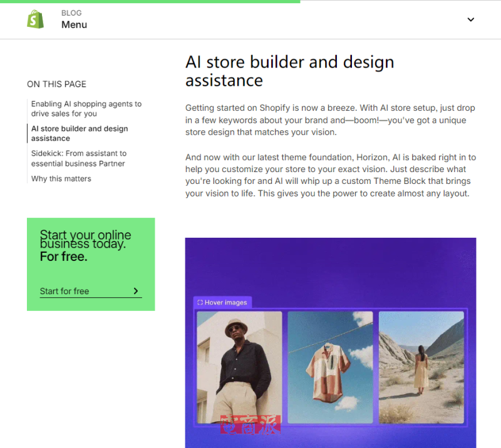Viewport: 501px width, 448px height.
Task: Open Sidekick: From assistant to essential business Partner
Action: pyautogui.click(x=79, y=158)
